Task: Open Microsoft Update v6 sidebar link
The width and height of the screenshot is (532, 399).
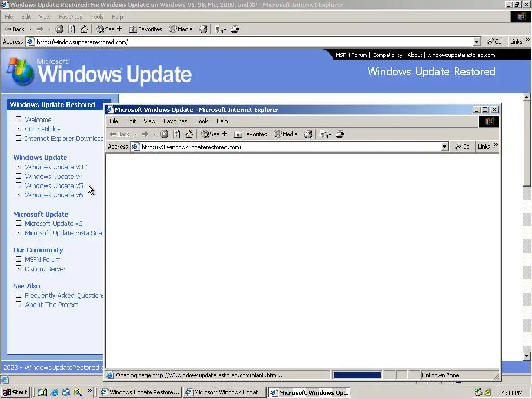Action: pos(54,223)
